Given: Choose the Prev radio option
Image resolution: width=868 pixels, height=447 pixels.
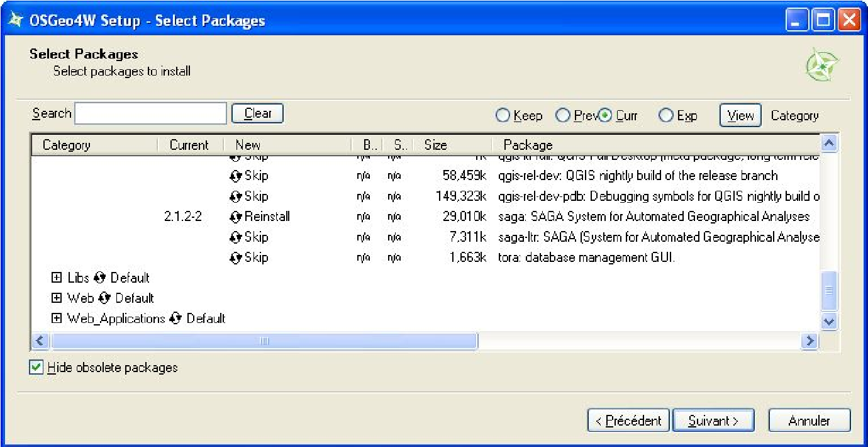Looking at the screenshot, I should (x=563, y=116).
